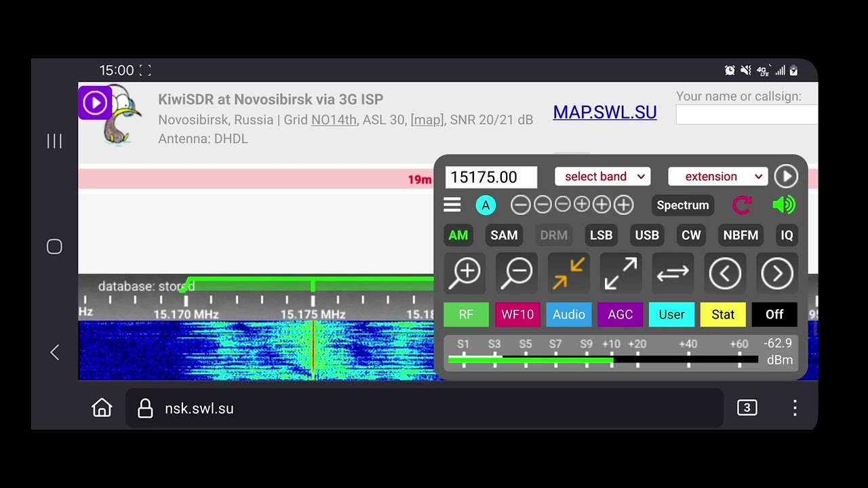Open the WF10 tab

(517, 314)
